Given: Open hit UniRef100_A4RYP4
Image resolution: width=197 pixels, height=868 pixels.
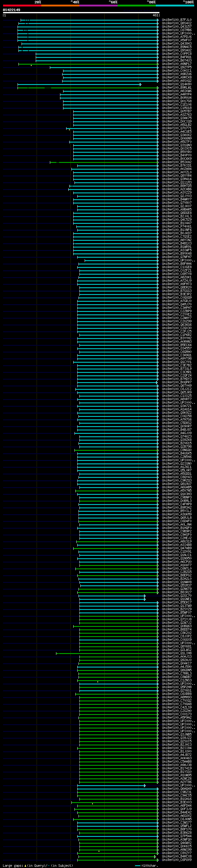Looking at the screenshot, I should 176,94.
